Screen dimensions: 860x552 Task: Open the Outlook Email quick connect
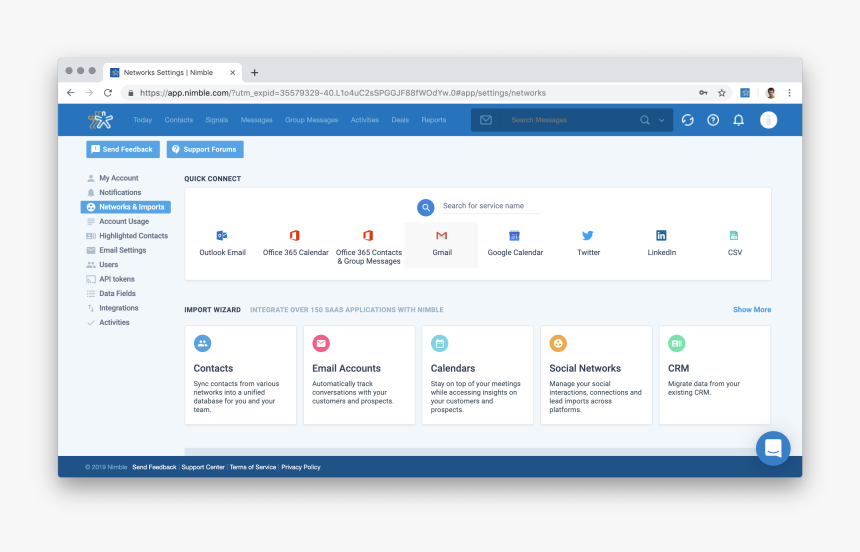(x=222, y=245)
